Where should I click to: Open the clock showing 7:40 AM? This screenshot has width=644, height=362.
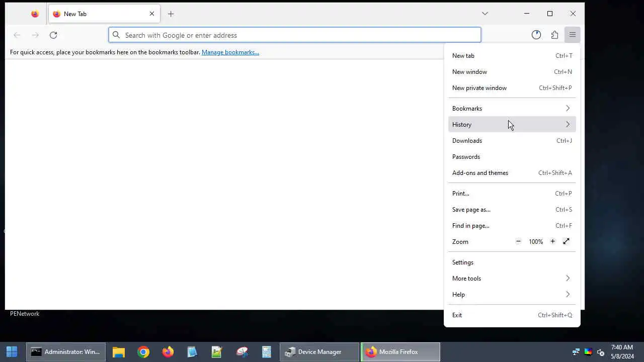622,352
